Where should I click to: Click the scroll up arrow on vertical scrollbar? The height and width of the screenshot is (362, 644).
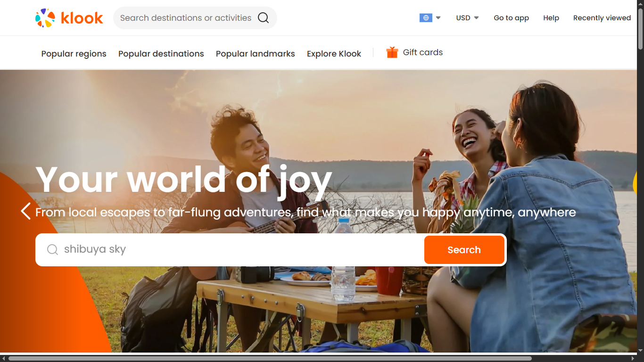(640, 4)
